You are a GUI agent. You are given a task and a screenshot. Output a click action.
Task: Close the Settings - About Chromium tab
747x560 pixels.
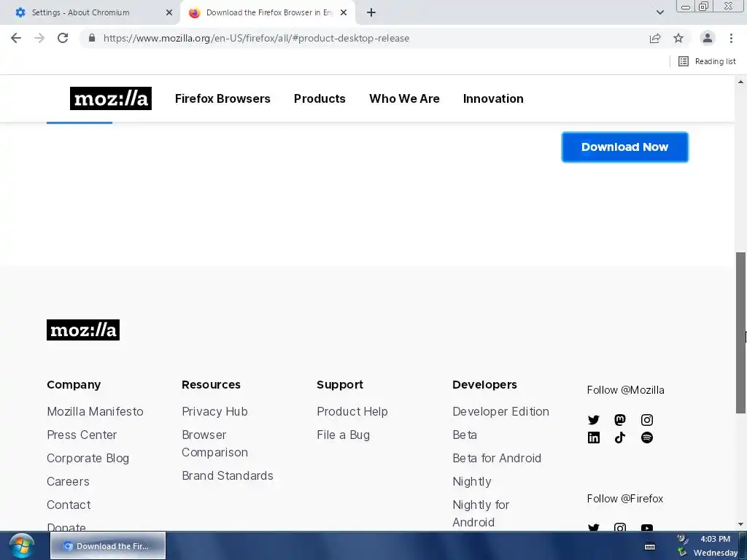169,12
